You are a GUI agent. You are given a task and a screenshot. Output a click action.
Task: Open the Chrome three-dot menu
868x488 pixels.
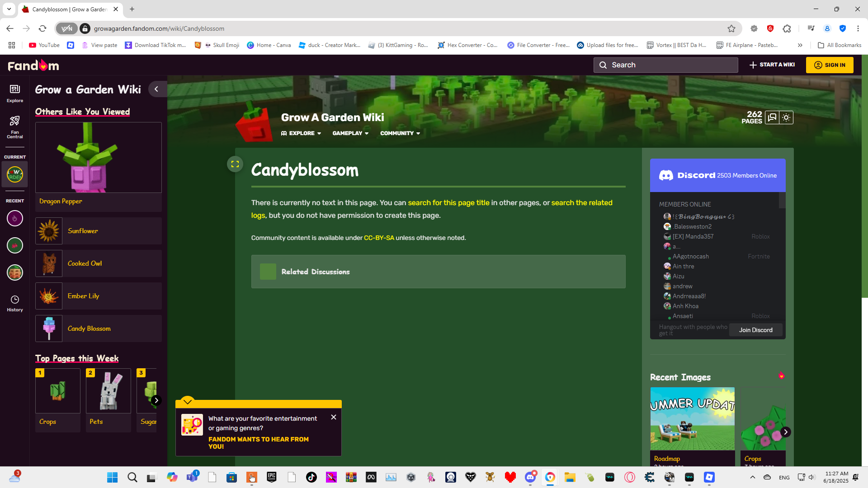pyautogui.click(x=858, y=28)
